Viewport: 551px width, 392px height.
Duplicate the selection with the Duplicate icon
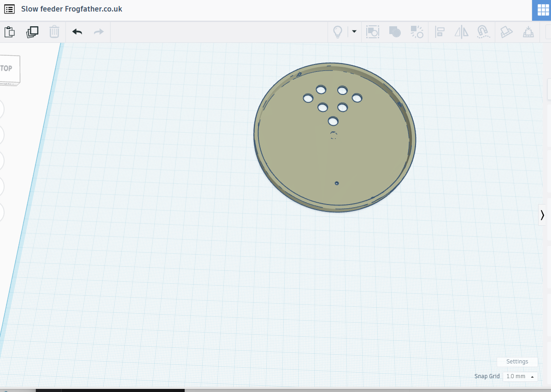click(x=32, y=32)
